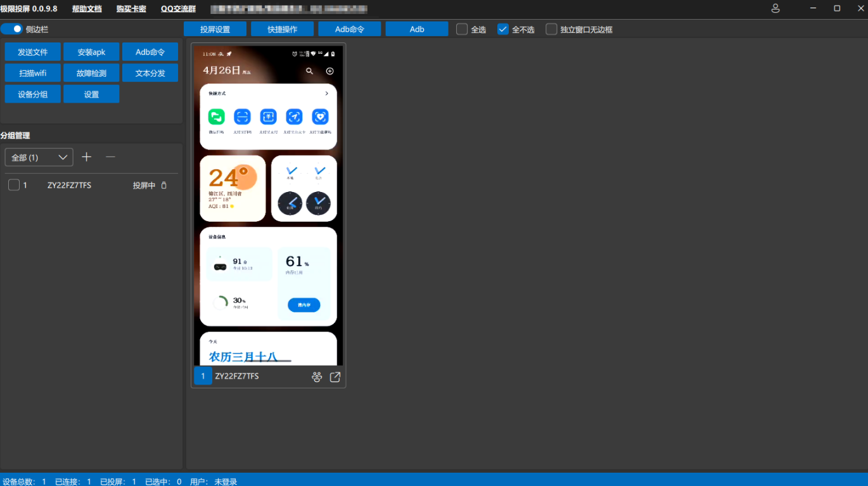Click the 扫描wifi button
This screenshot has width=868, height=486.
[32, 73]
